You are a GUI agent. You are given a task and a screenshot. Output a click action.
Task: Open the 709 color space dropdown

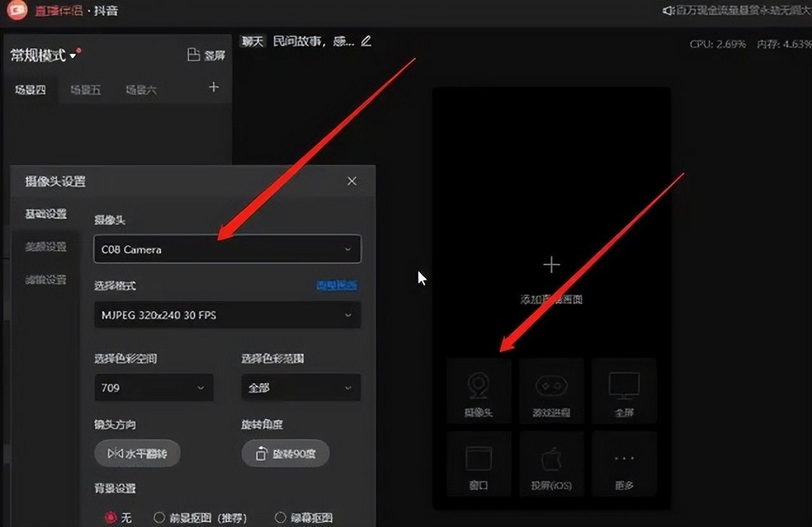154,387
